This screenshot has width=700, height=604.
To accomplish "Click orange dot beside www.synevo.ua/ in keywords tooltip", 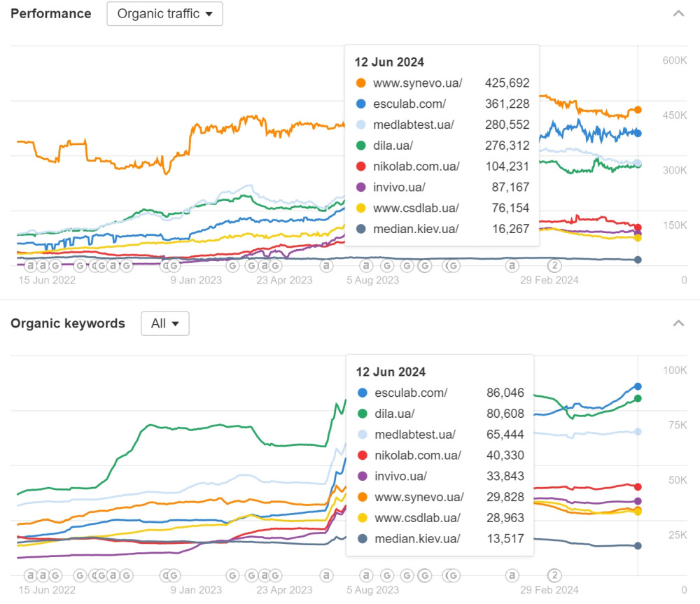I will [x=363, y=497].
